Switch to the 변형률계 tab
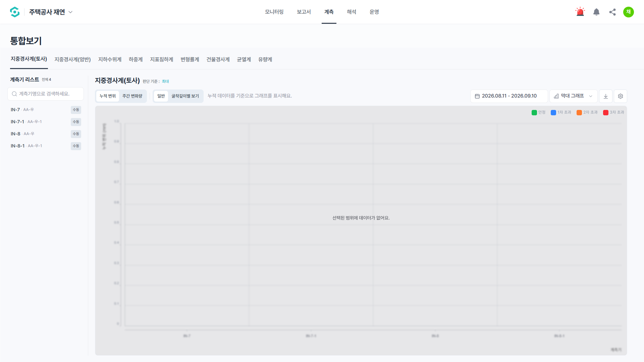The height and width of the screenshot is (362, 644). [190, 60]
